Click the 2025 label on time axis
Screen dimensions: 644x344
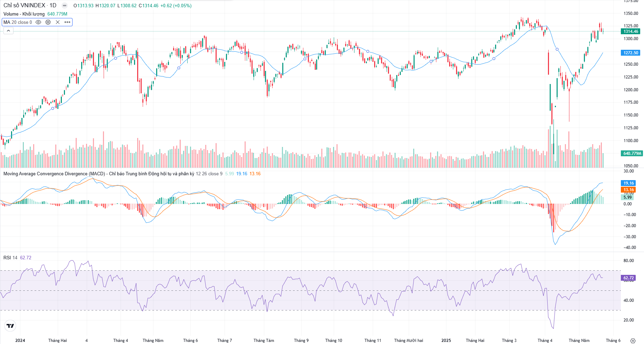tap(446, 341)
